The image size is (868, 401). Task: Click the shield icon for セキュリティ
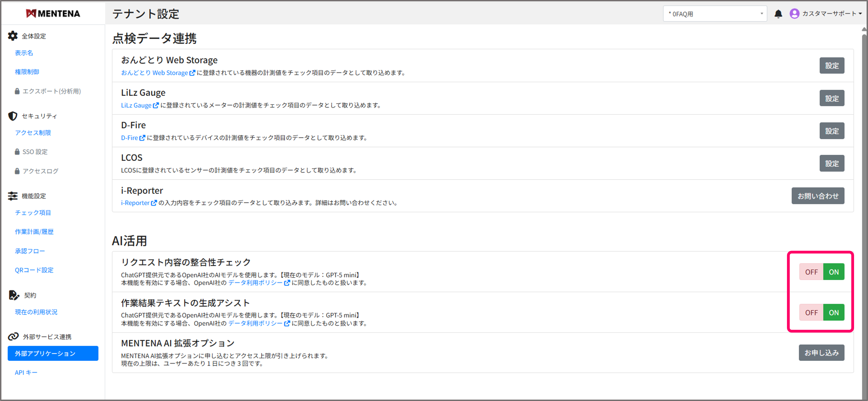(x=12, y=116)
